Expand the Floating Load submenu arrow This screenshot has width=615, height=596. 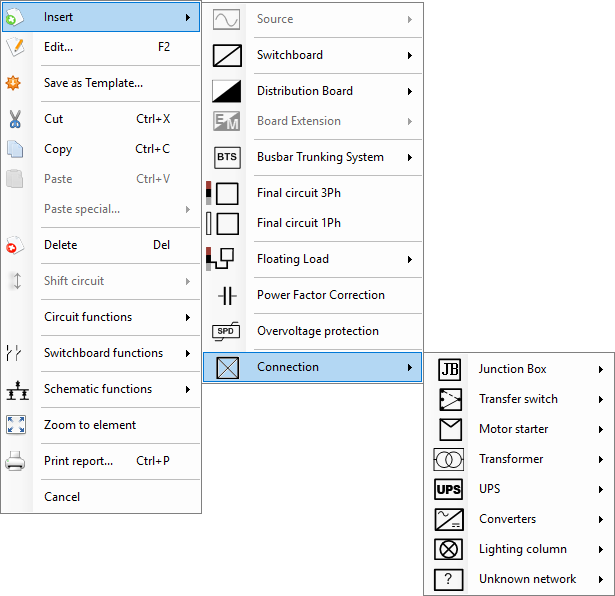click(409, 259)
